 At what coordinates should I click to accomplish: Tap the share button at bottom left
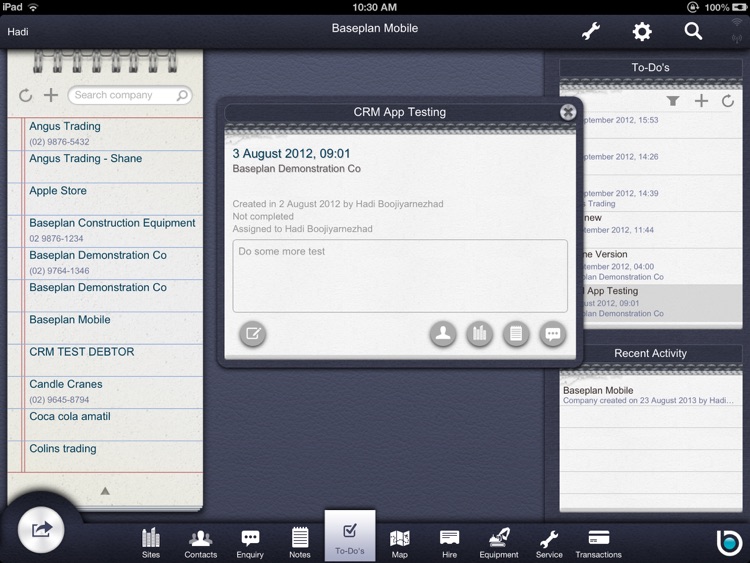coord(41,530)
